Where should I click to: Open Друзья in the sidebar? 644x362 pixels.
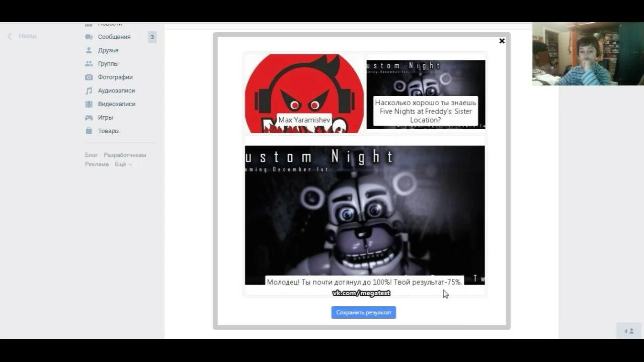[x=108, y=50]
